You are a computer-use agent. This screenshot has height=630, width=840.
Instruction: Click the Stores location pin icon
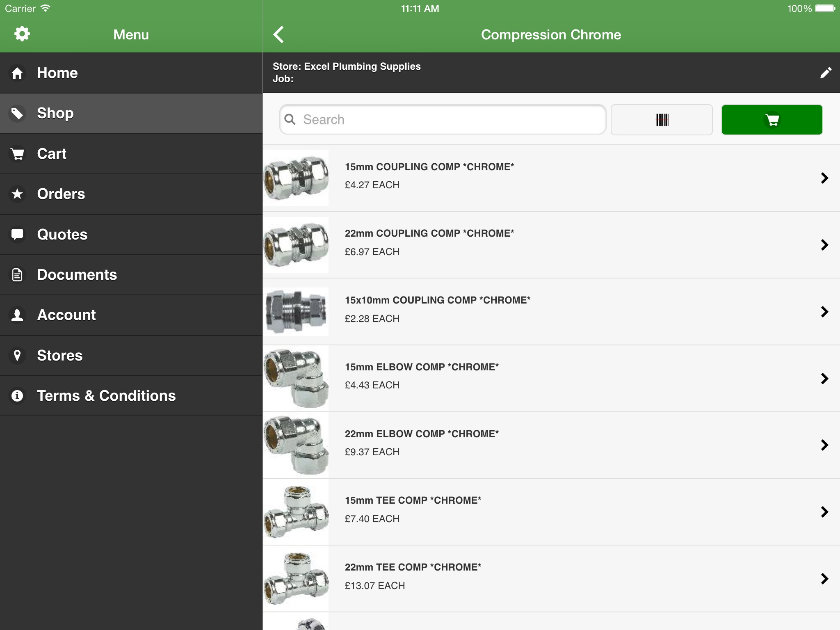click(x=17, y=356)
